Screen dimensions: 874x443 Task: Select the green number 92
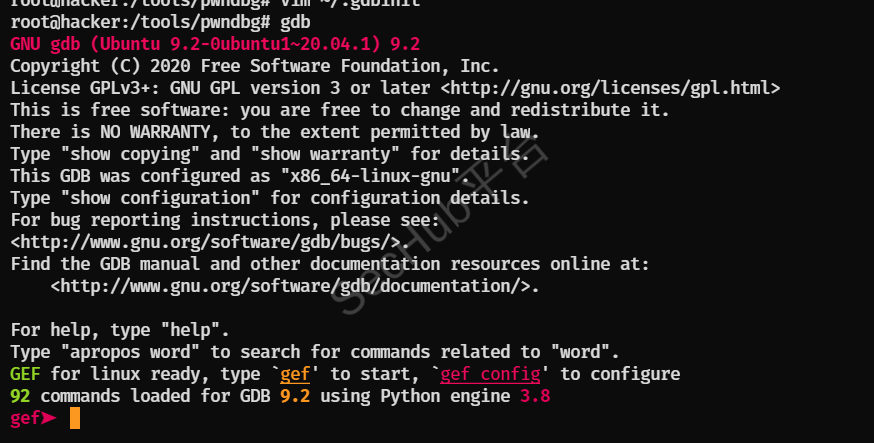click(20, 396)
